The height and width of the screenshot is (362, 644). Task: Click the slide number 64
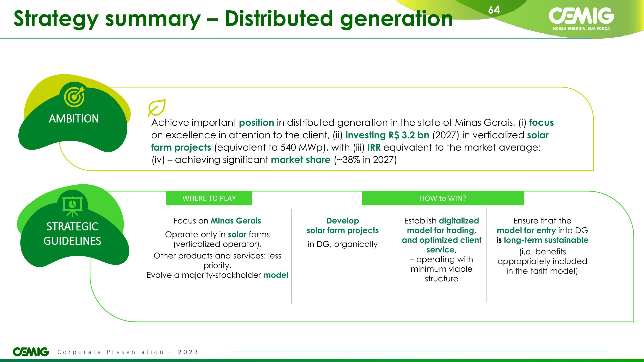(x=494, y=10)
